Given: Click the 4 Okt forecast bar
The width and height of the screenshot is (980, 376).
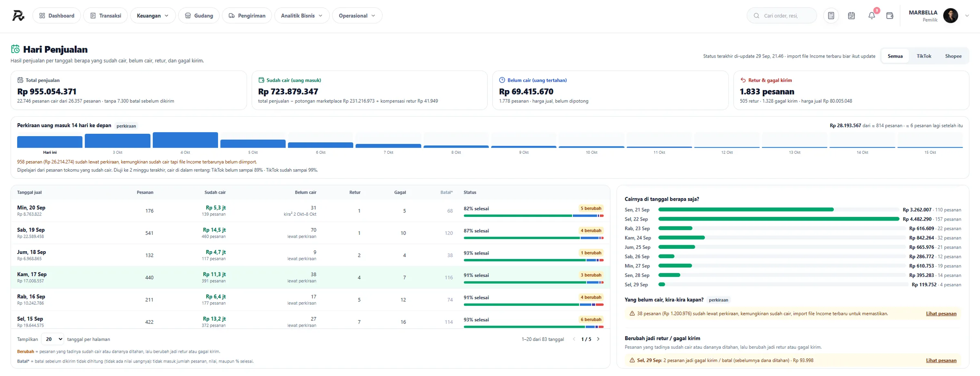Looking at the screenshot, I should tap(185, 140).
